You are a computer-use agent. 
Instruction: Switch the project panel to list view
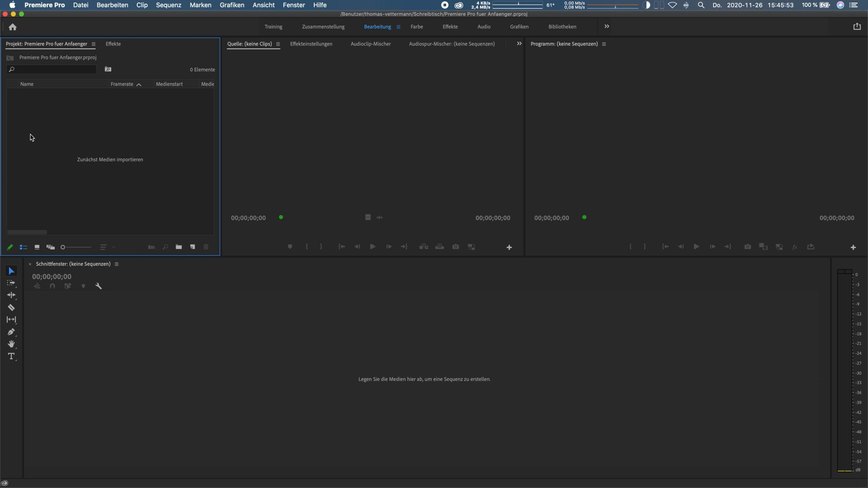(x=23, y=247)
